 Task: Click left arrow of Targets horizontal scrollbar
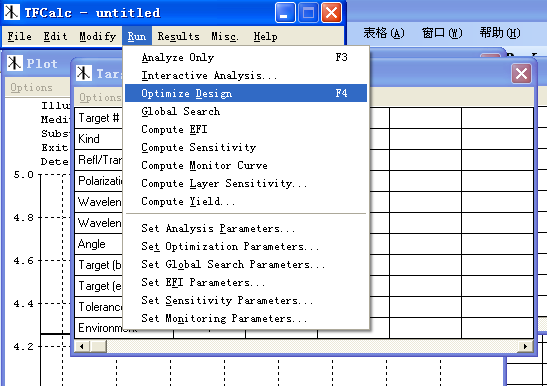pyautogui.click(x=82, y=347)
